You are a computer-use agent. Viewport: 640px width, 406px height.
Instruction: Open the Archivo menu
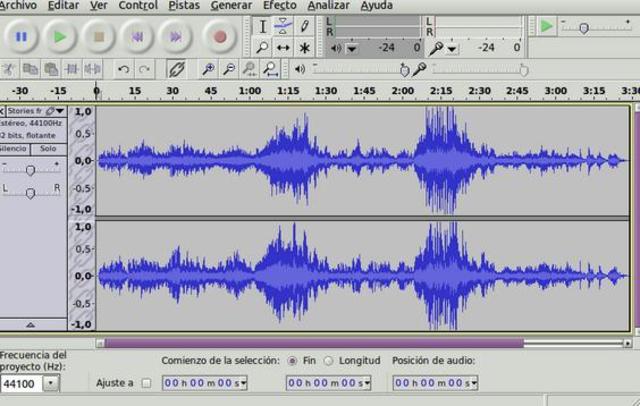(18, 6)
